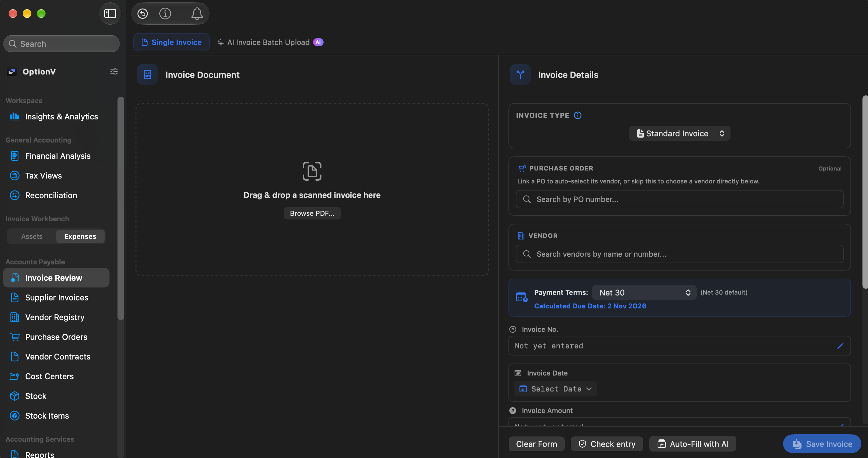Open Cost Centers in sidebar
Screen dimensions: 868x458
(x=56, y=376)
